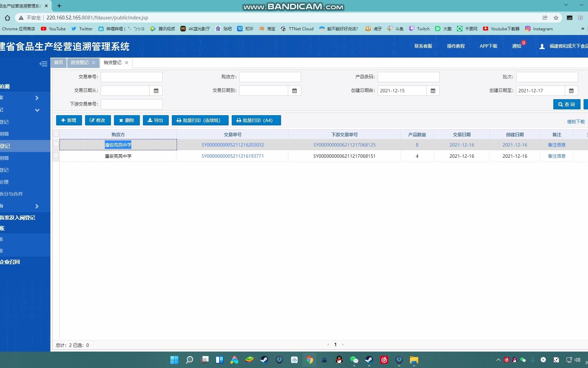The image size is (588, 368).
Task: Collapse the left sidebar with the hamburger icon
Action: pyautogui.click(x=43, y=64)
